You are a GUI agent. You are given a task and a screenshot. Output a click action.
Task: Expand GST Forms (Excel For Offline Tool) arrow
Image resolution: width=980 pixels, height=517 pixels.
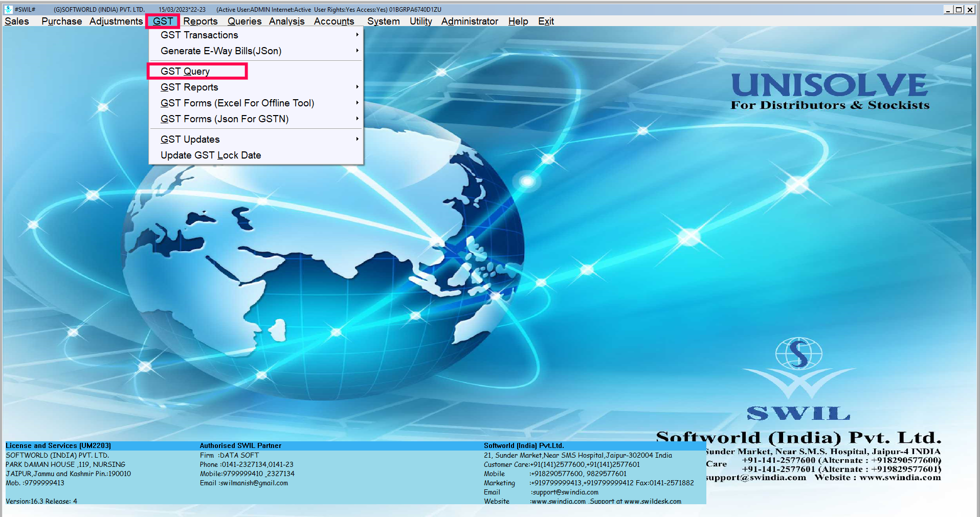(357, 103)
